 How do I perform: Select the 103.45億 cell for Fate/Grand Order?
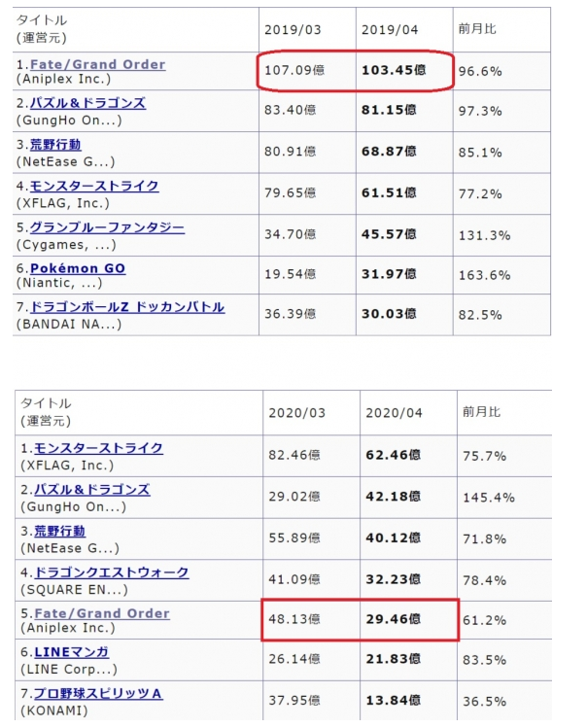[x=404, y=71]
